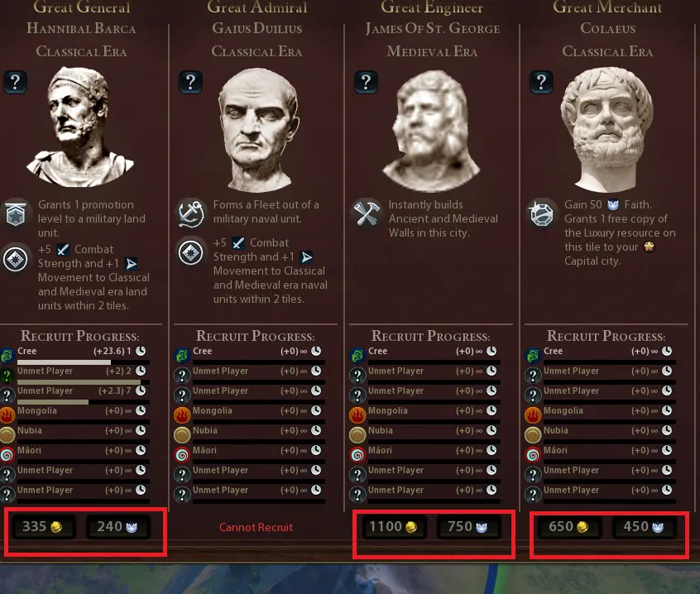Screen dimensions: 700x594
Task: Select the Māori spiral icon under Great Merchant
Action: click(533, 454)
